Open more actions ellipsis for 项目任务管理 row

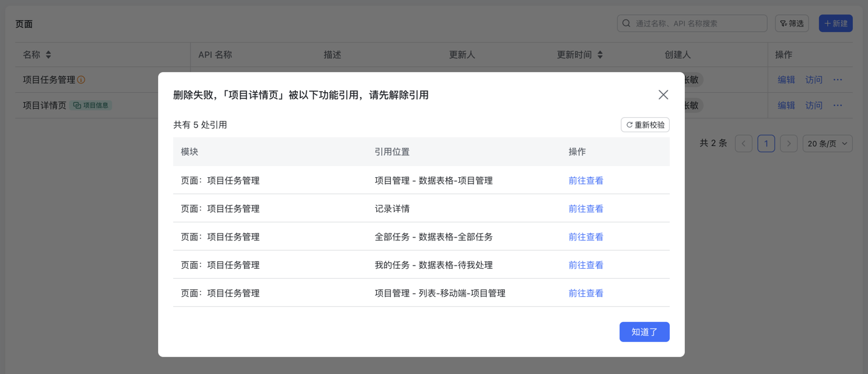point(838,80)
